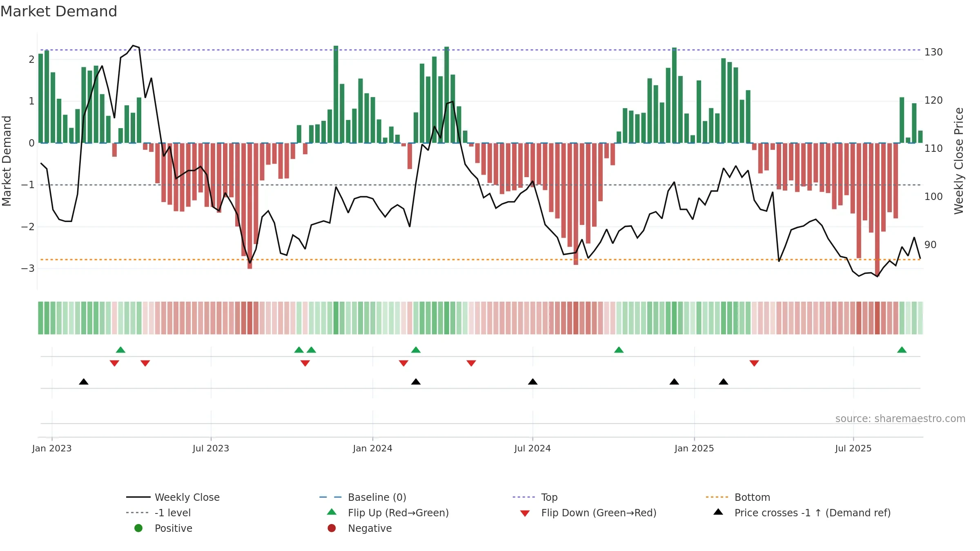Select the red Flip Down triangle in October 2023
This screenshot has height=551, width=980.
tap(305, 363)
